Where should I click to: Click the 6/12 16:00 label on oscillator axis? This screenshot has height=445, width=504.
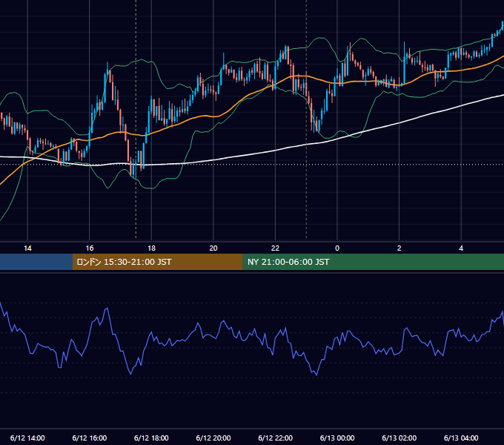(90, 438)
